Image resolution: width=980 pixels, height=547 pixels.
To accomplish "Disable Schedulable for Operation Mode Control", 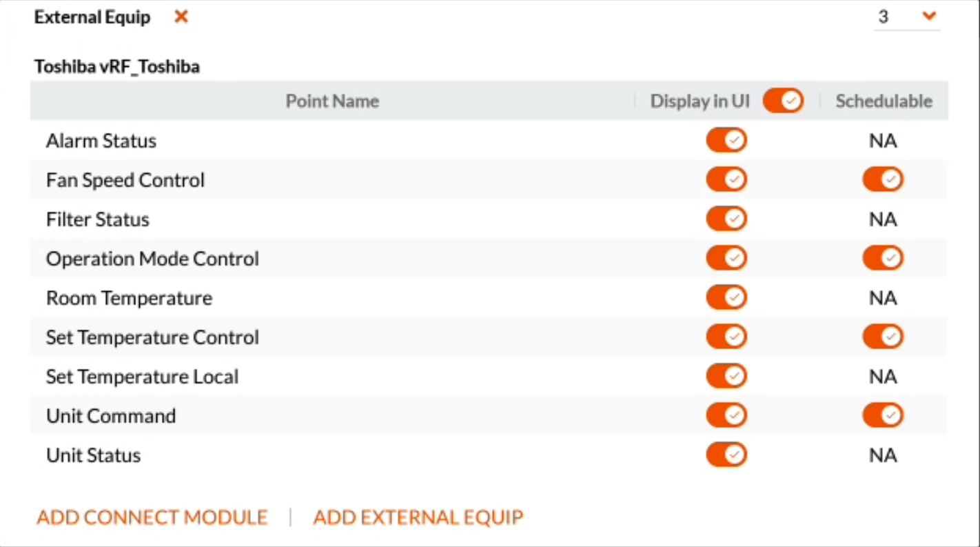I will point(883,259).
